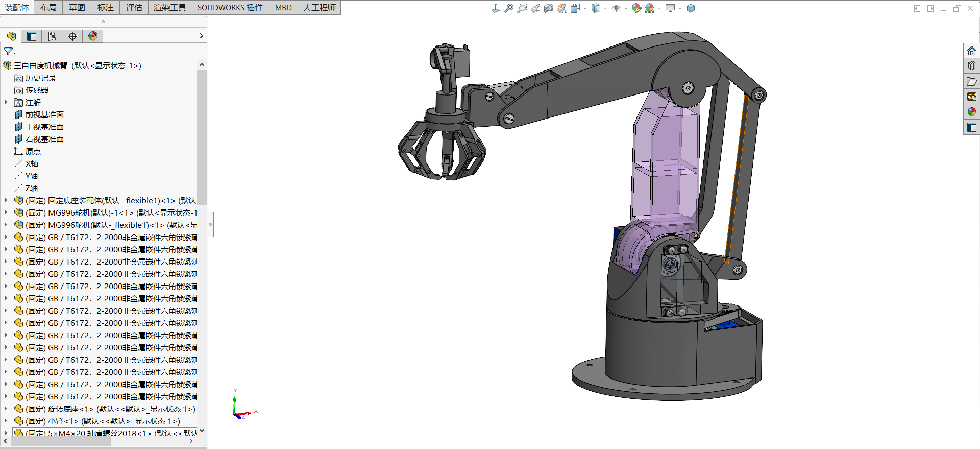The width and height of the screenshot is (980, 449).
Task: Activate the Zoom to Area tool
Action: 522,8
